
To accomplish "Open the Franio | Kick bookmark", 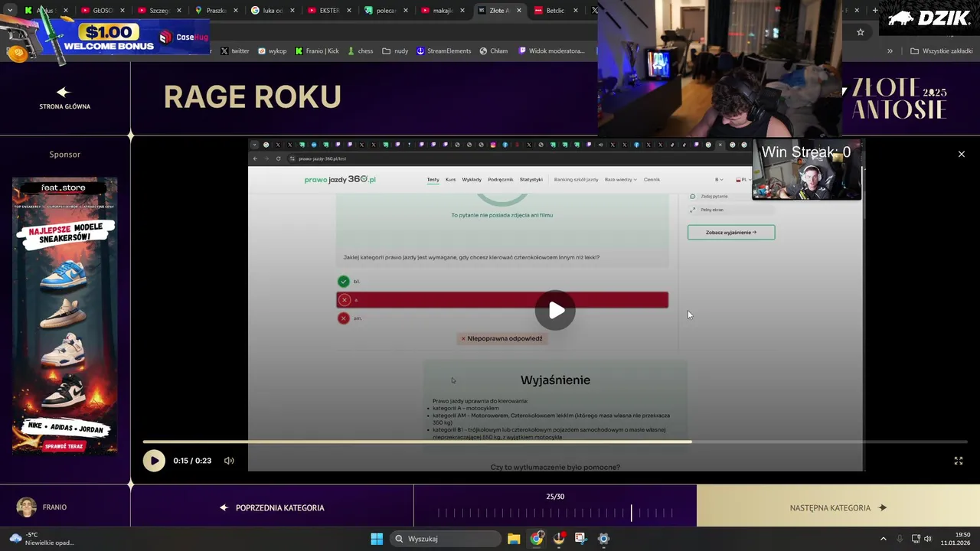I will coord(317,51).
